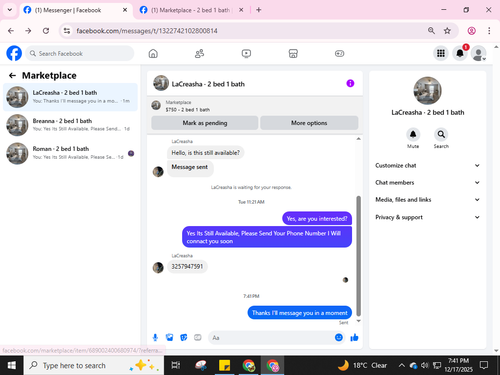
Task: Open a new browser tab
Action: [x=259, y=10]
